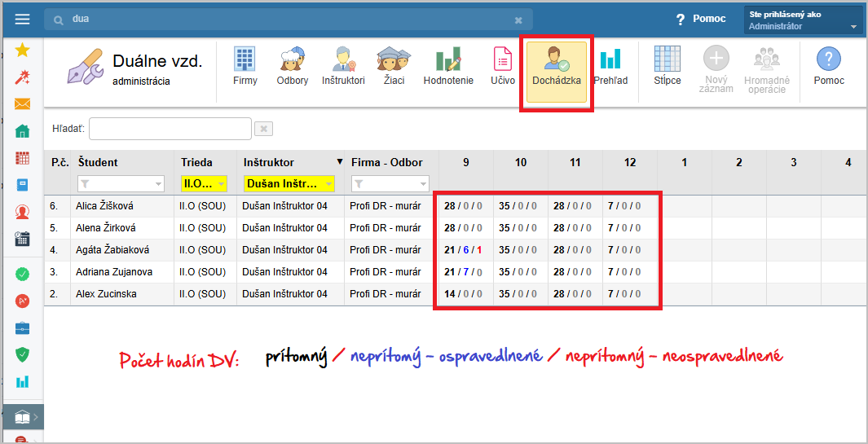Click the month 1 column header
The height and width of the screenshot is (444, 868).
click(x=685, y=163)
